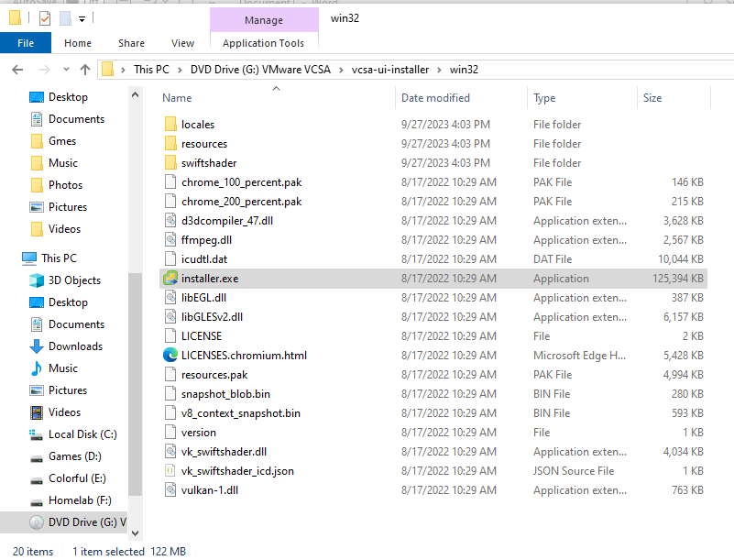Click the Forward navigation arrow
734x560 pixels.
tap(45, 70)
